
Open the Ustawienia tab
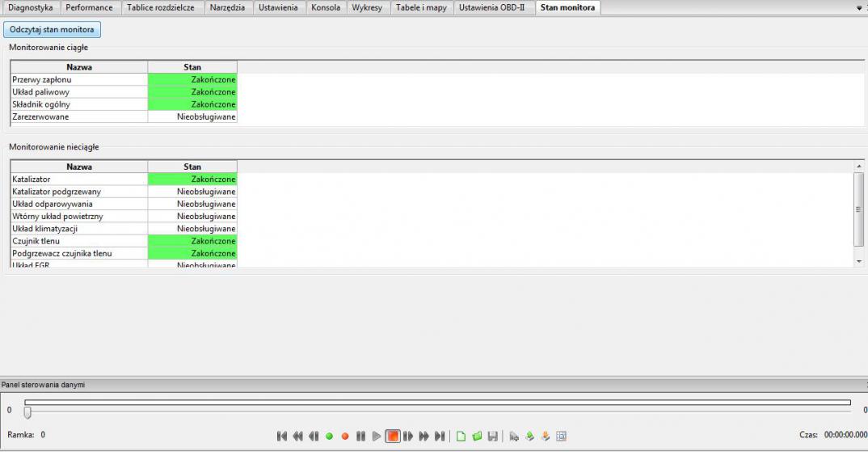(x=278, y=8)
